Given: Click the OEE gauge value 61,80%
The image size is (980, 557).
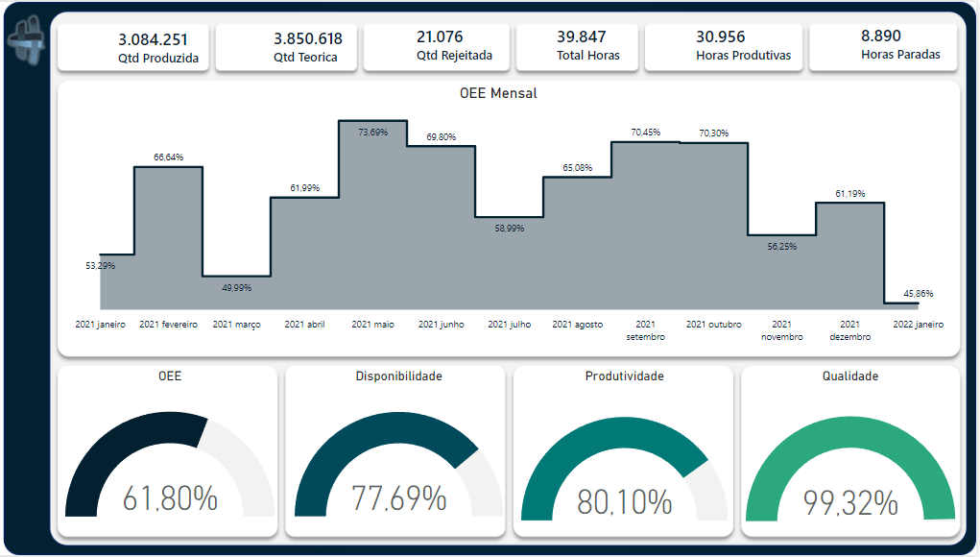Looking at the screenshot, I should [x=170, y=498].
